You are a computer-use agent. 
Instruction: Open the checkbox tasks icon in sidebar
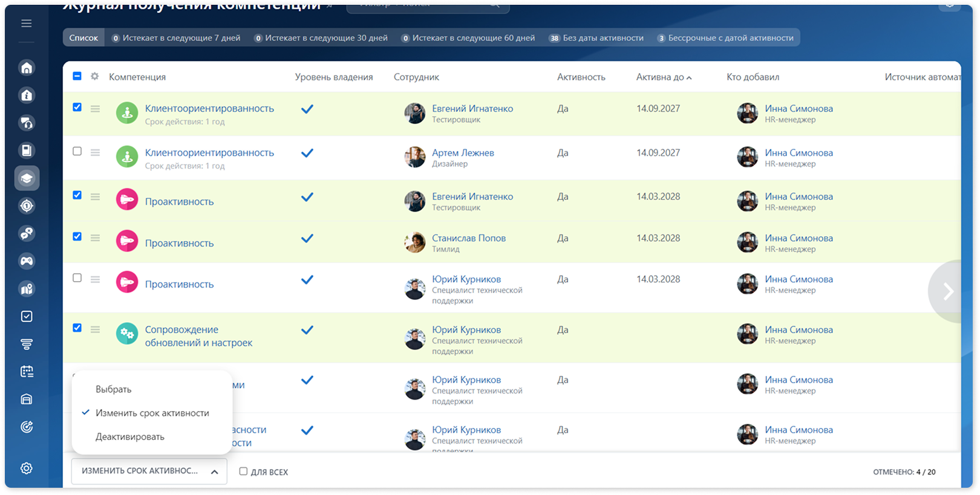click(x=27, y=316)
